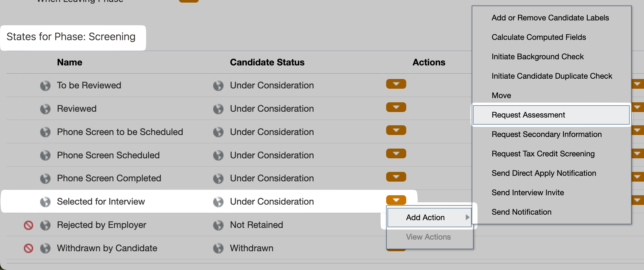Choose Send Interview Invite action

tap(527, 193)
